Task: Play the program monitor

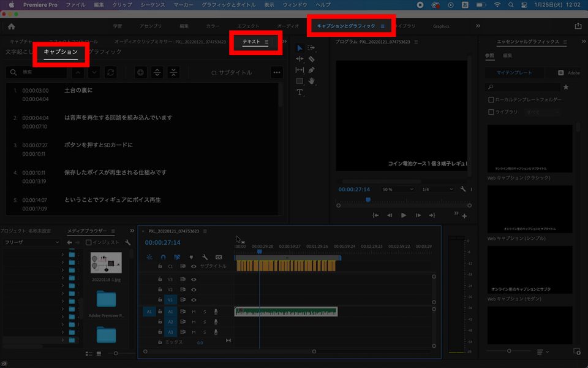Action: click(404, 215)
